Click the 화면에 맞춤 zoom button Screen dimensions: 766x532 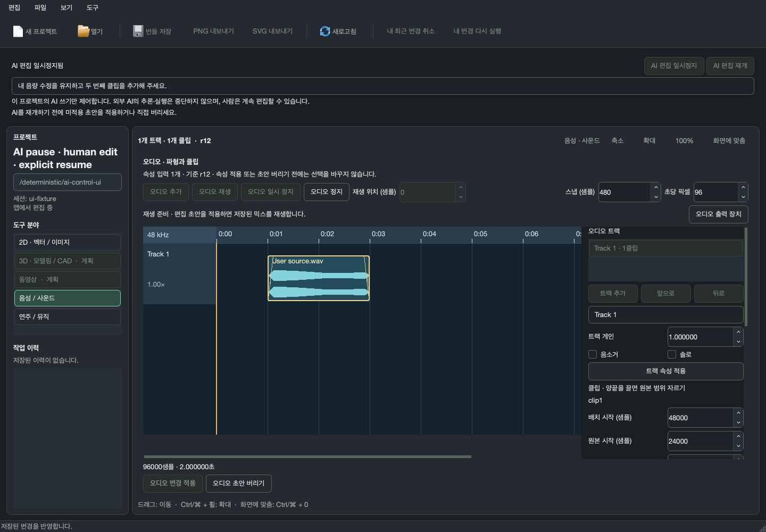(x=729, y=141)
